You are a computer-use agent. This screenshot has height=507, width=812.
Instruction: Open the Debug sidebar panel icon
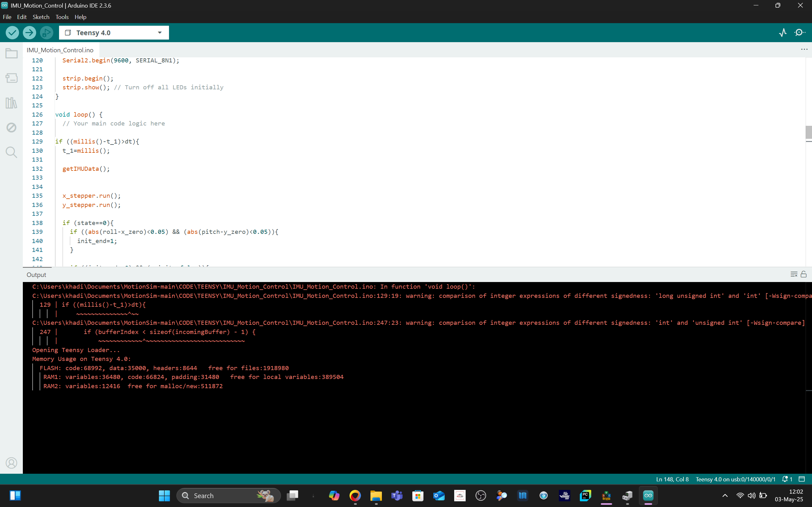point(11,127)
